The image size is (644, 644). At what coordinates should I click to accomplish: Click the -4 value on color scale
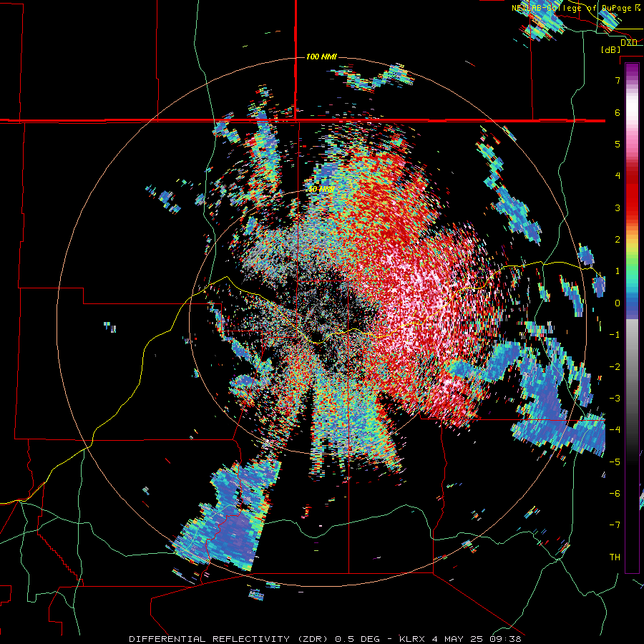(x=615, y=430)
